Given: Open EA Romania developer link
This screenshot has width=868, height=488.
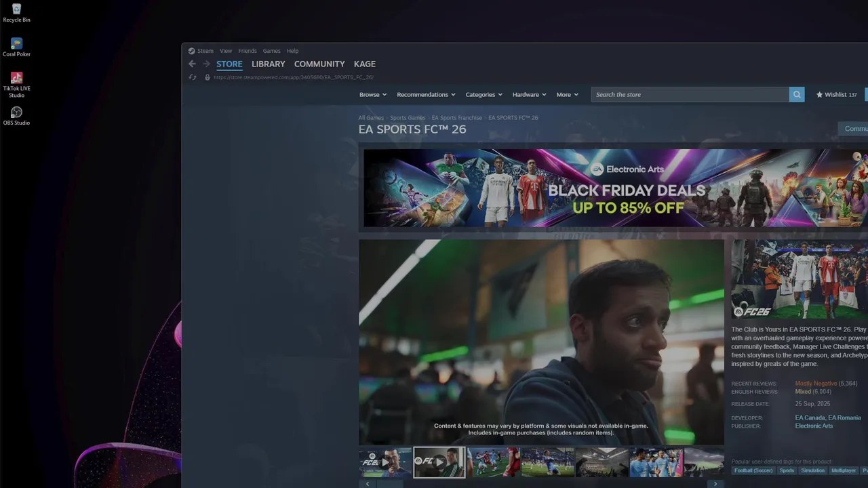Looking at the screenshot, I should (844, 418).
